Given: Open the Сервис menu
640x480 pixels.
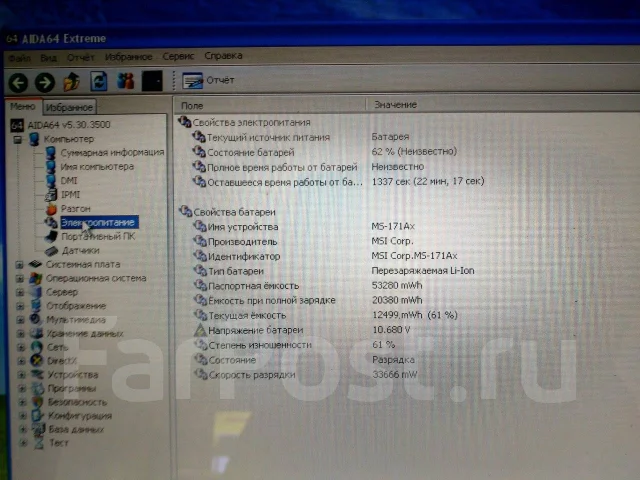Looking at the screenshot, I should 178,56.
